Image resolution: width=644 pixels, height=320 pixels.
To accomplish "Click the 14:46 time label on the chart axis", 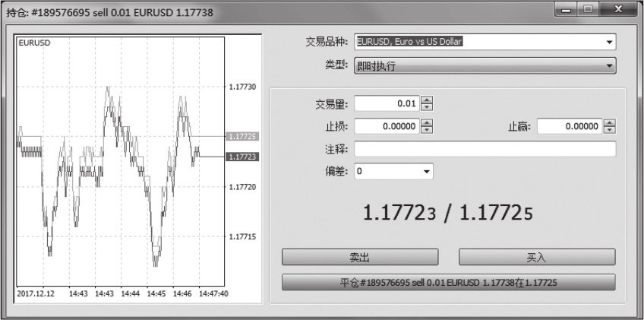I will [182, 293].
